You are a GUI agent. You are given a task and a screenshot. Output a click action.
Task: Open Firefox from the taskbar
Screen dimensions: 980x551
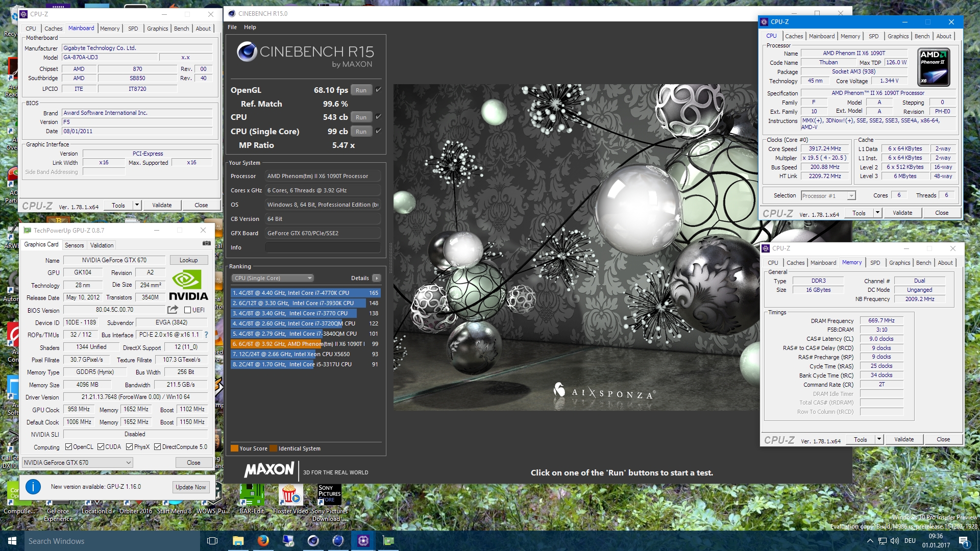click(x=263, y=541)
